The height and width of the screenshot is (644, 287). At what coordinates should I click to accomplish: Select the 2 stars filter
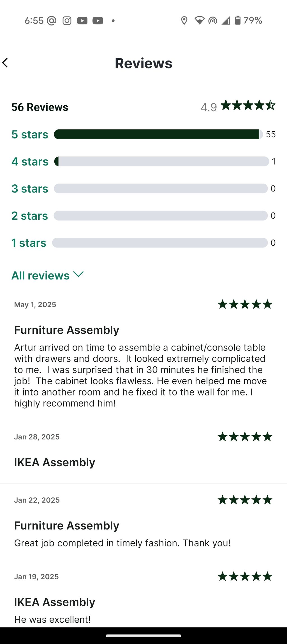[30, 216]
